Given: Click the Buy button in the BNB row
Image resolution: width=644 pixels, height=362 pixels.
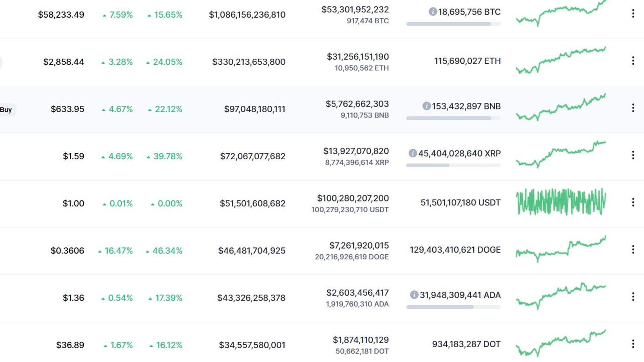Looking at the screenshot, I should 6,109.
